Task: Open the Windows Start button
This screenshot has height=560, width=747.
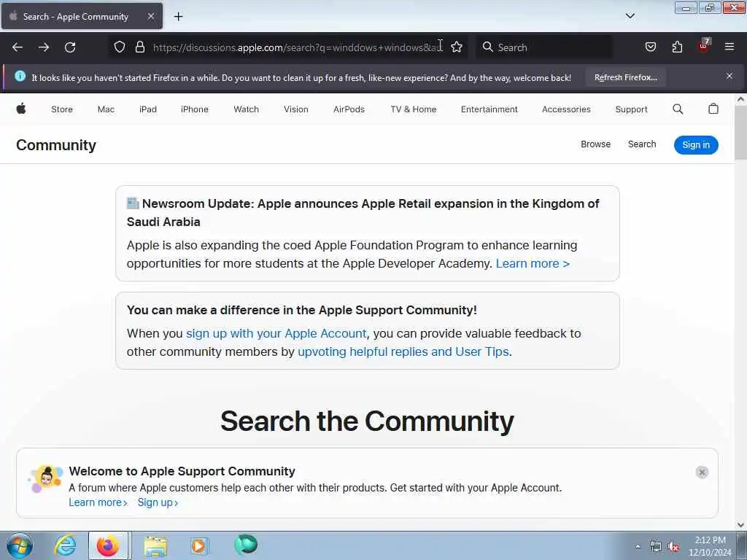Action: [x=20, y=545]
